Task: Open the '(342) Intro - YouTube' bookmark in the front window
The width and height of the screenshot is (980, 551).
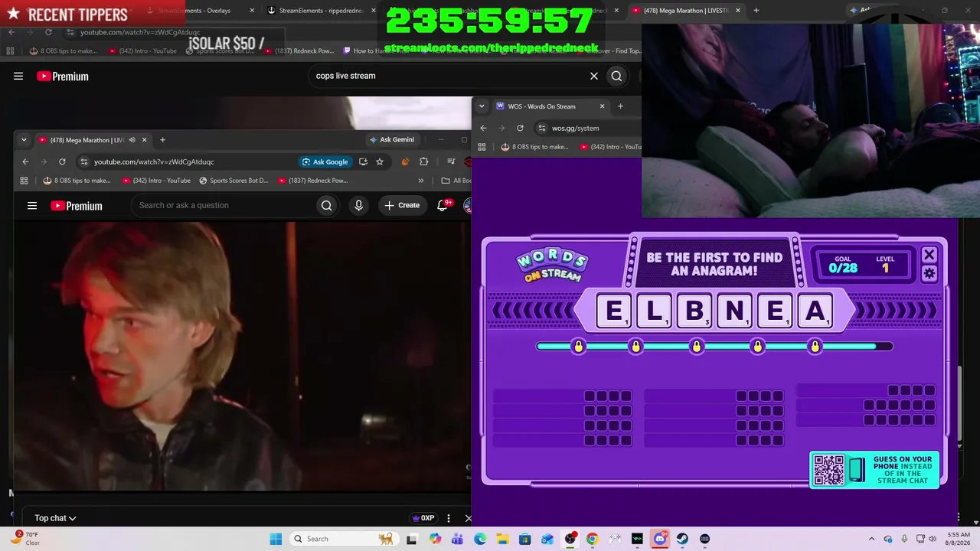Action: pyautogui.click(x=156, y=181)
